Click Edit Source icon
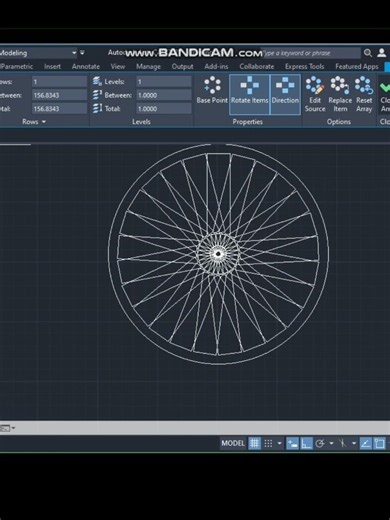This screenshot has width=390, height=520. click(x=315, y=85)
